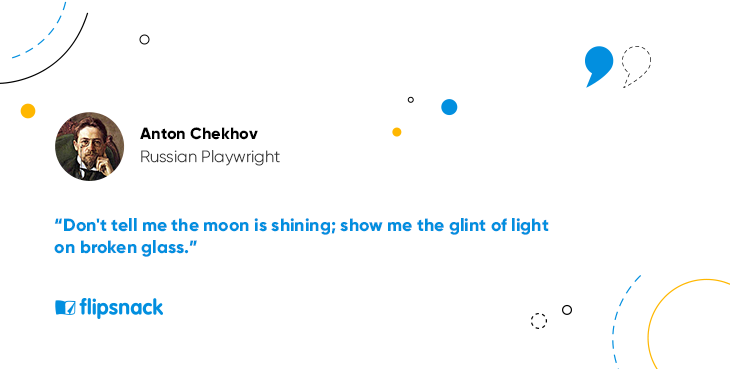The width and height of the screenshot is (730, 369).
Task: Select the Russian Playwright subtitle
Action: 210,157
